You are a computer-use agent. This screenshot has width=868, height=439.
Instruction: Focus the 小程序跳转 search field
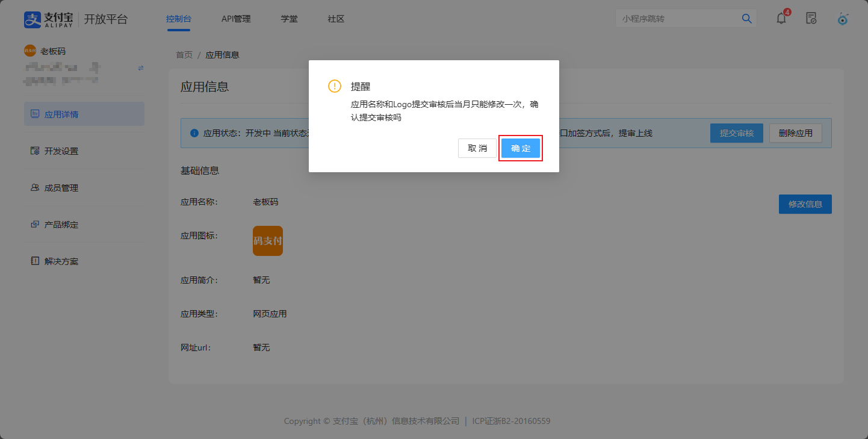[677, 19]
